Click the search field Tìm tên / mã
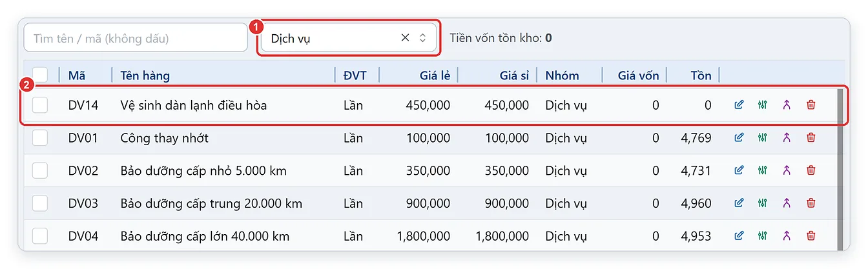 click(x=136, y=38)
